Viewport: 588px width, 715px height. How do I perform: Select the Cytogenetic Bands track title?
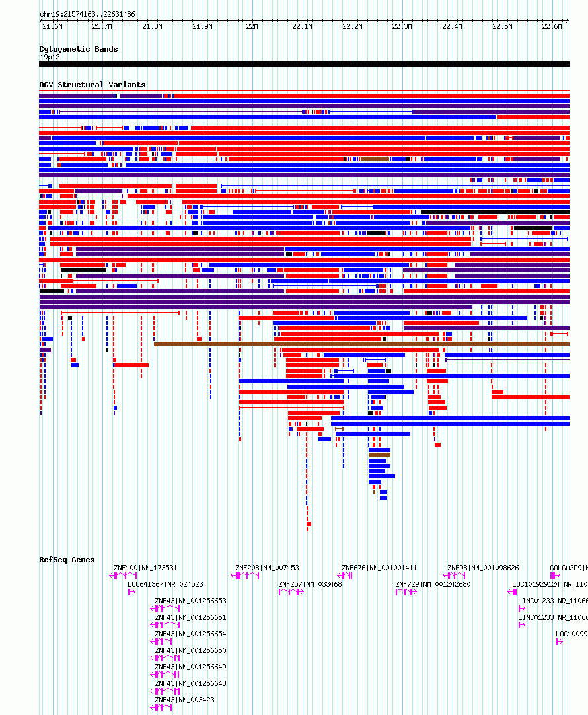point(79,49)
